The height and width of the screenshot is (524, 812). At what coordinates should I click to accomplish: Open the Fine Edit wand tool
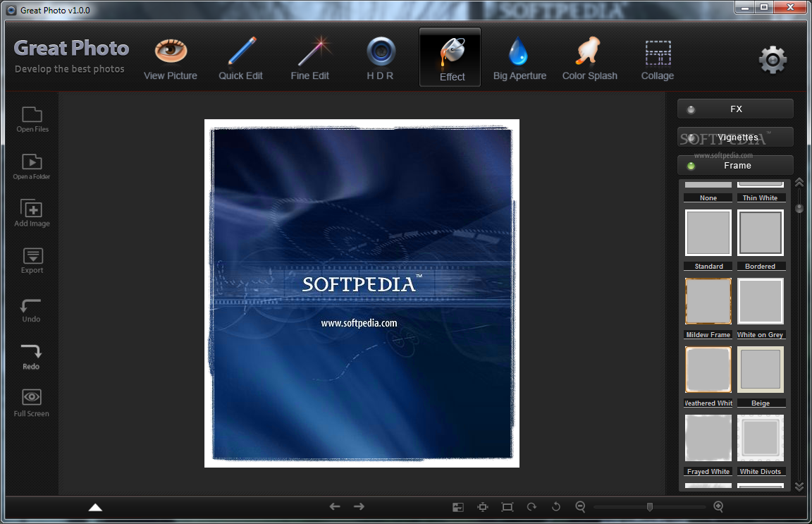310,59
